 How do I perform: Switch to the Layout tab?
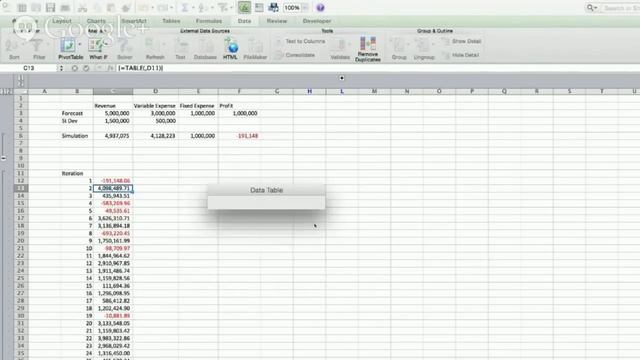62,21
